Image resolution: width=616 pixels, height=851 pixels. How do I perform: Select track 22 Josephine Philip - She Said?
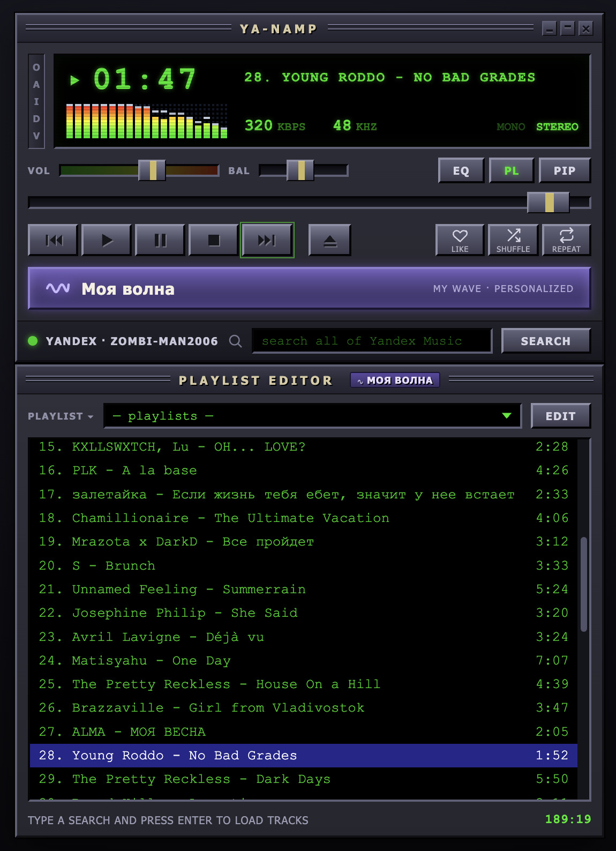(x=303, y=613)
